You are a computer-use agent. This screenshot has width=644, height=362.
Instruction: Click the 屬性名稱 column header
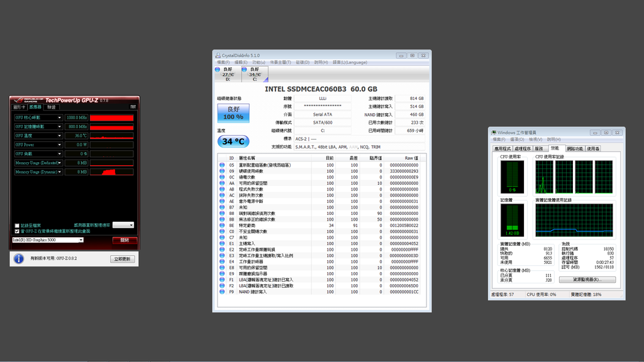pos(247,158)
